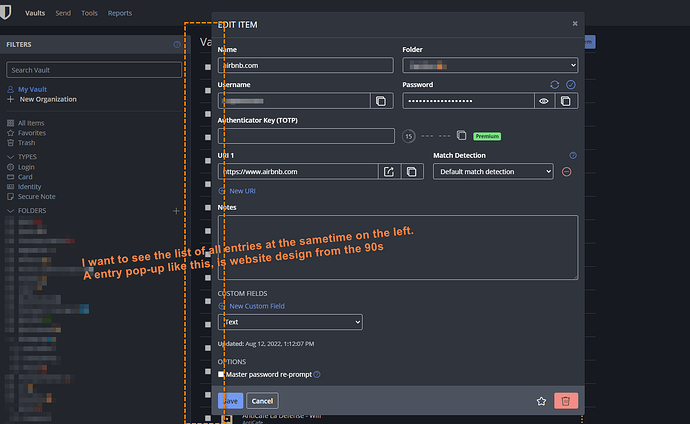Open the Vaults tab
The image size is (690, 424).
click(x=35, y=13)
